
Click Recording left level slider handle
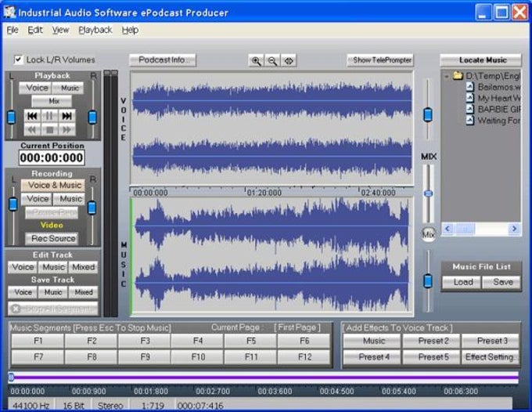13,204
